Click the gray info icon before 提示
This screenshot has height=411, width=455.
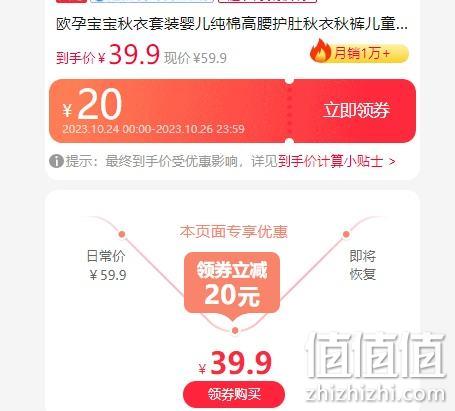coord(56,162)
